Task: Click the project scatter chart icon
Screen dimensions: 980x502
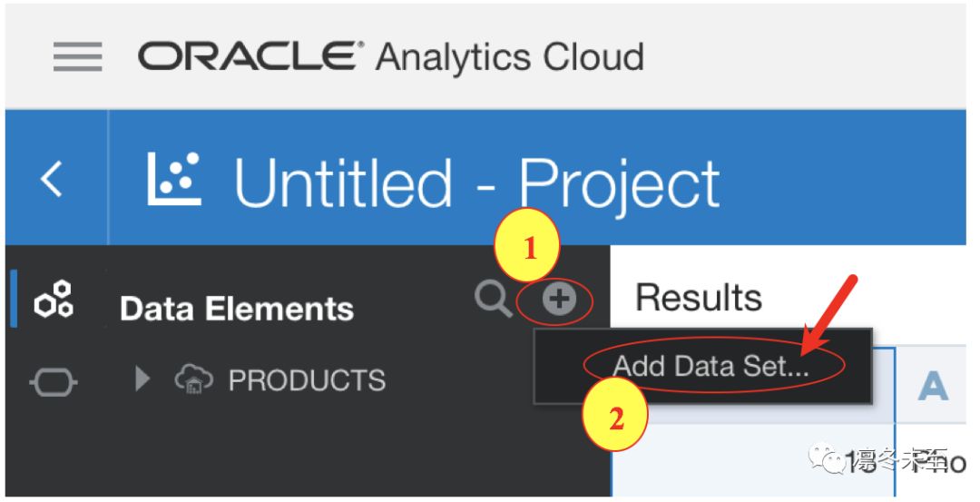Action: (x=173, y=179)
